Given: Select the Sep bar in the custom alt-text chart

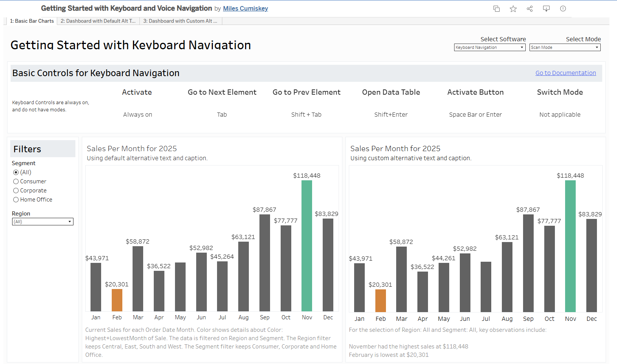Looking at the screenshot, I should pyautogui.click(x=528, y=263).
